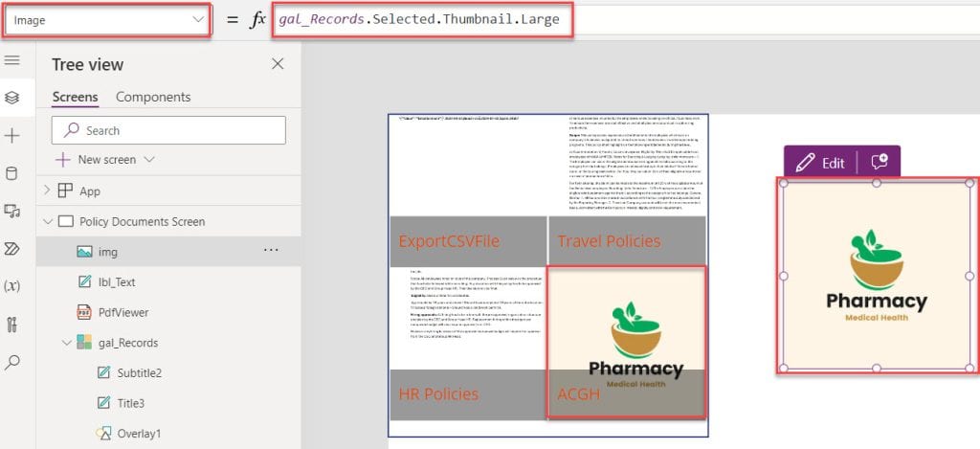
Task: Select the Travel Policies gallery item
Action: pos(628,191)
